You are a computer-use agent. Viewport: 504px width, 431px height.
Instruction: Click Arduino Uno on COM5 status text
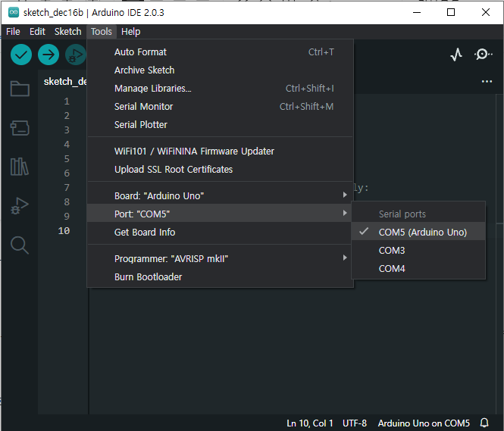click(424, 423)
